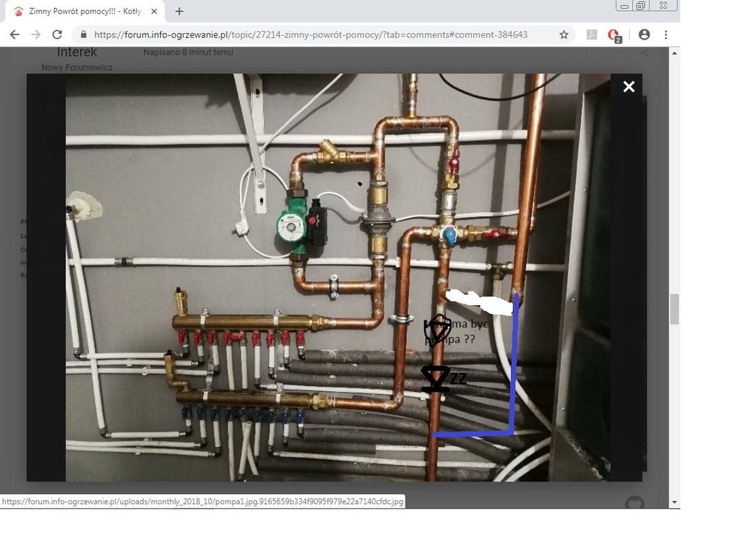The width and height of the screenshot is (748, 560).
Task: Open the PDF extension icon
Action: coord(592,34)
